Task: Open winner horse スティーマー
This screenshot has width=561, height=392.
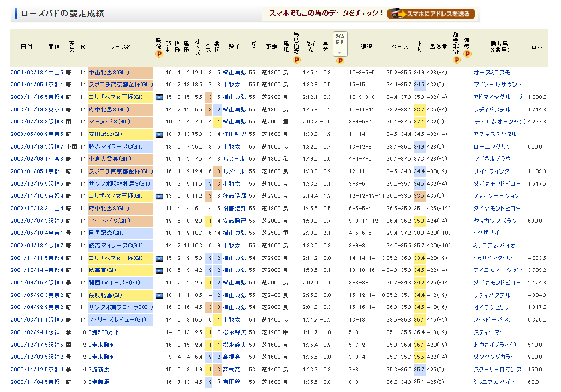Action: pyautogui.click(x=489, y=332)
